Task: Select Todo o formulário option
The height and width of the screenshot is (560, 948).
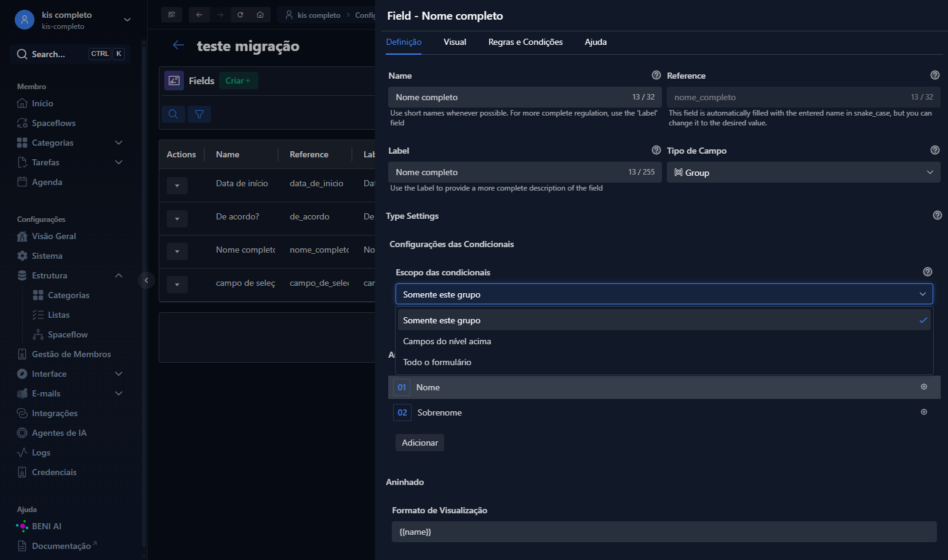Action: (664, 362)
